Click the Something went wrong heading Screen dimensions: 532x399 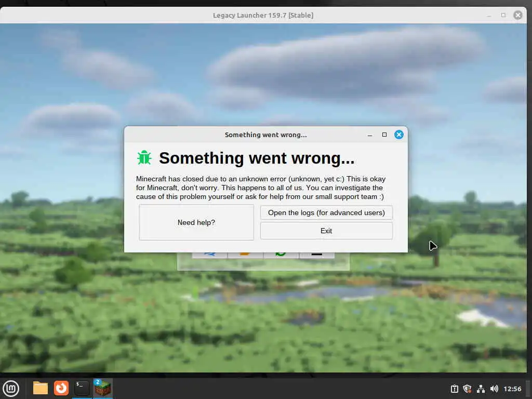(257, 158)
